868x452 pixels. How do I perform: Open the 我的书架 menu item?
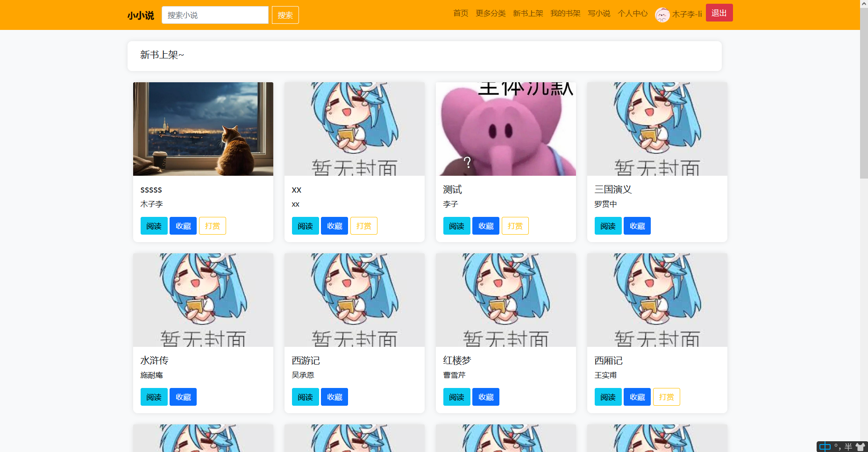565,13
